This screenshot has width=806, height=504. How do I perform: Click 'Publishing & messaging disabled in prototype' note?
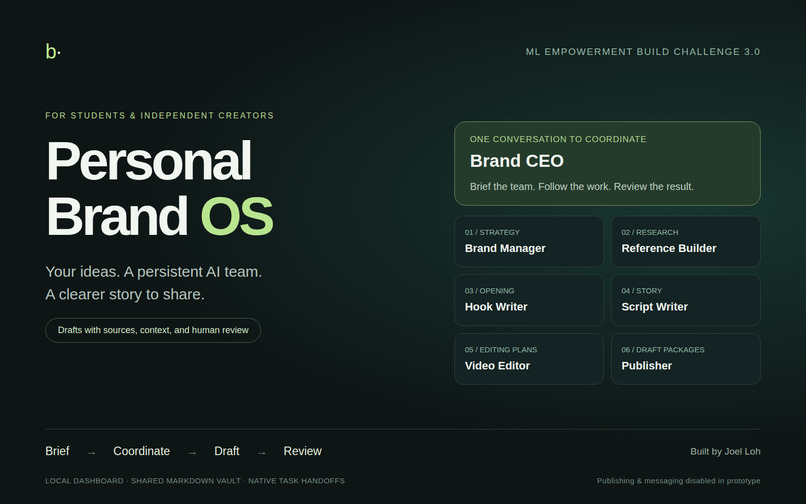pos(679,481)
